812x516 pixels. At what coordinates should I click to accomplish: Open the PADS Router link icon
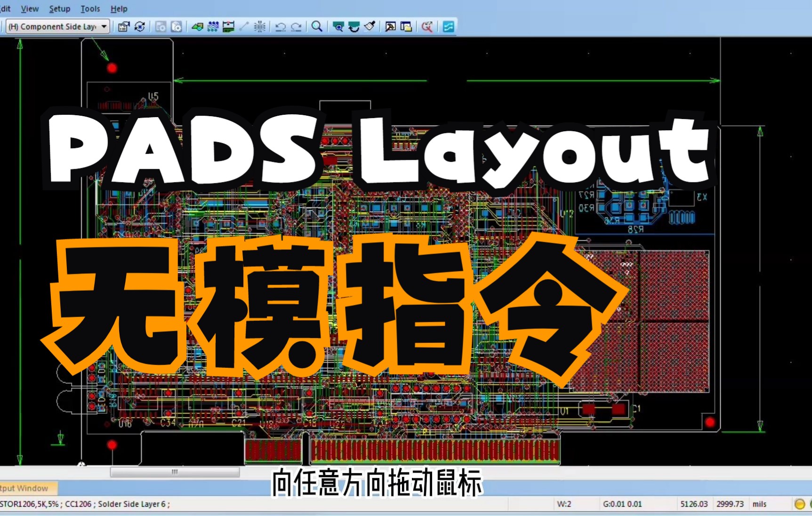pyautogui.click(x=448, y=26)
